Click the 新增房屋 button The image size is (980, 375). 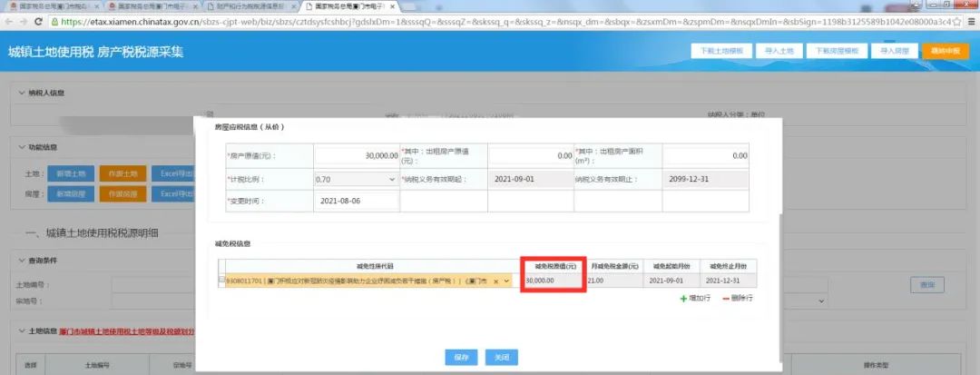(71, 193)
